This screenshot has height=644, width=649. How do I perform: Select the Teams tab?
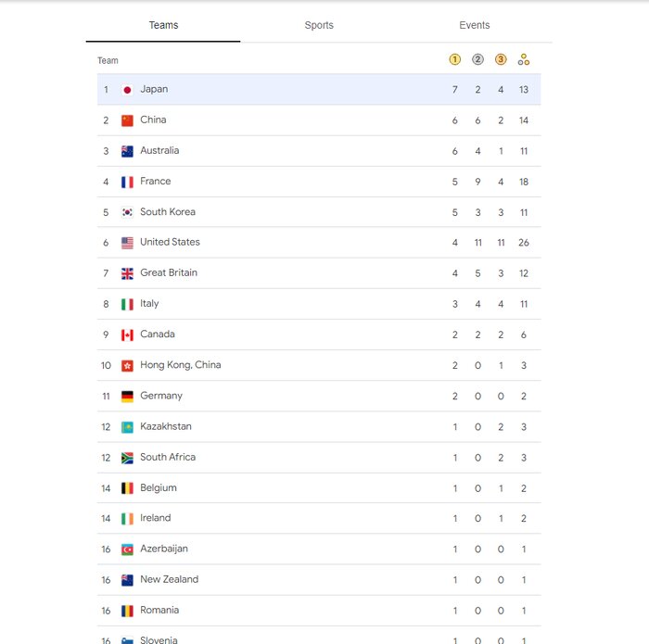(163, 25)
